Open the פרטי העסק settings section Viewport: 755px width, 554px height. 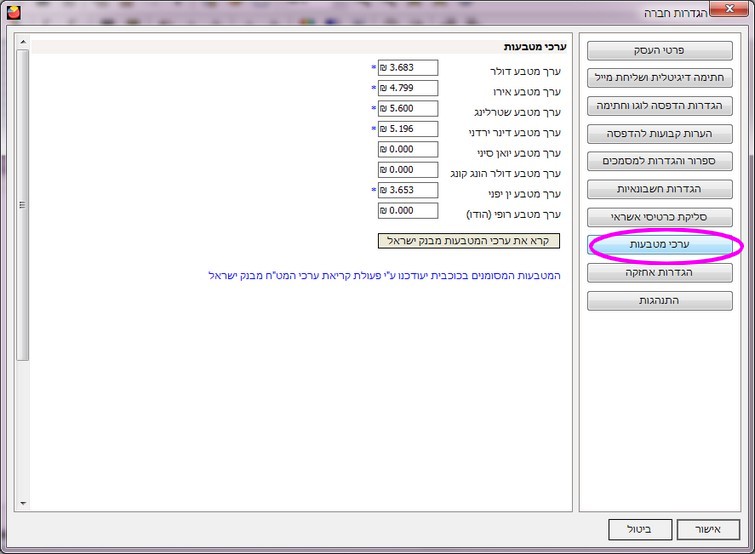659,50
